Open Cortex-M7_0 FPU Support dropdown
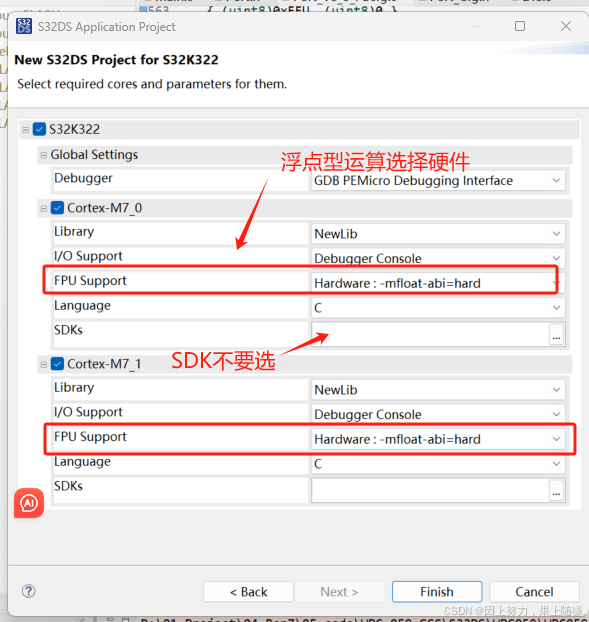This screenshot has width=589, height=622. [x=438, y=283]
